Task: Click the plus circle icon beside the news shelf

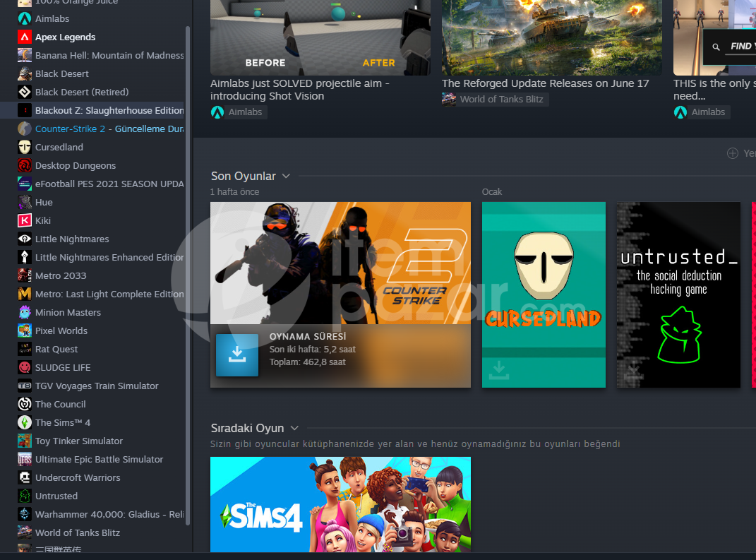Action: (733, 153)
